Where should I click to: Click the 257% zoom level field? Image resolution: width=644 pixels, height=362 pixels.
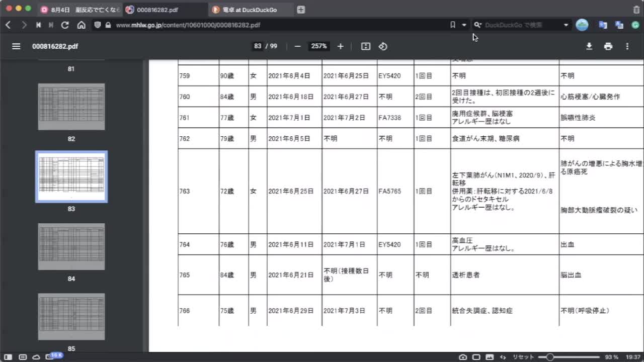(x=319, y=46)
